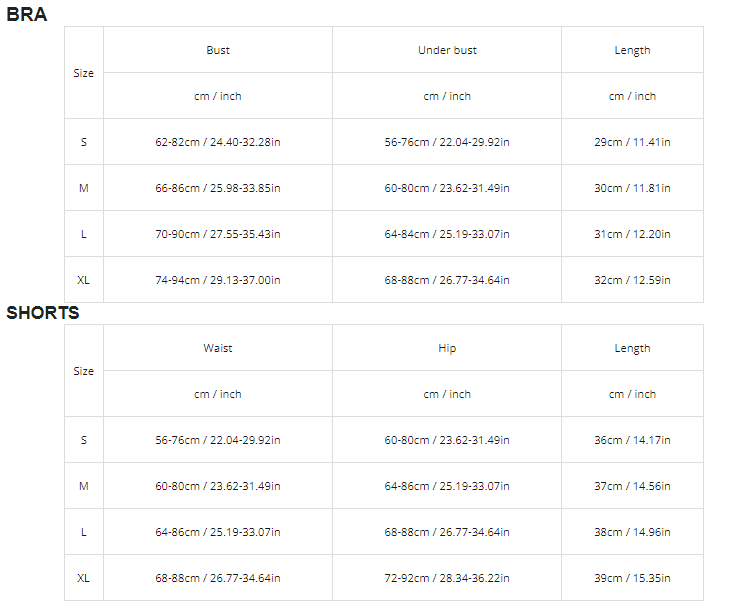Select the Length header in BRA table
Image resolution: width=752 pixels, height=616 pixels.
tap(632, 50)
